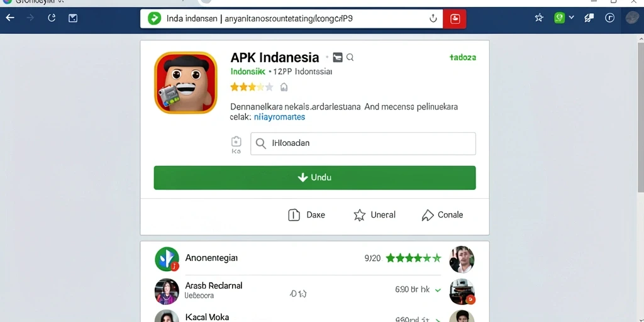Open the profile avatar in the browser toolbar
644x322 pixels.
(632, 18)
